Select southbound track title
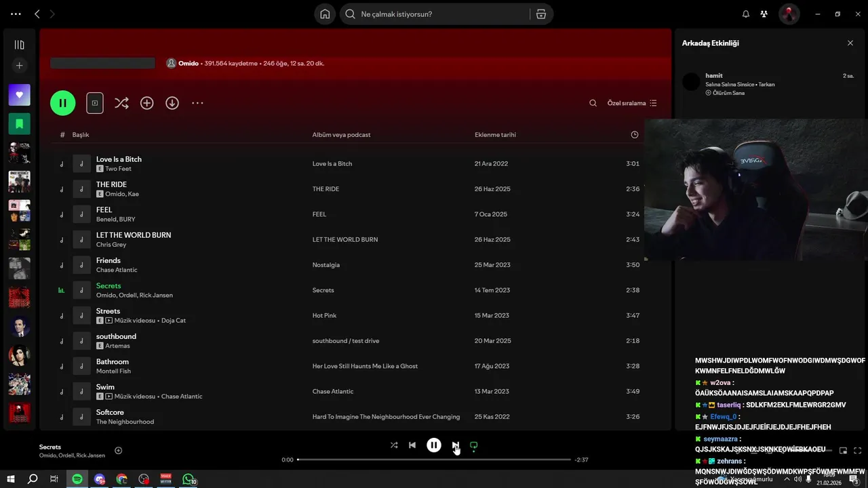Screen dimensions: 868x488 coord(116,336)
